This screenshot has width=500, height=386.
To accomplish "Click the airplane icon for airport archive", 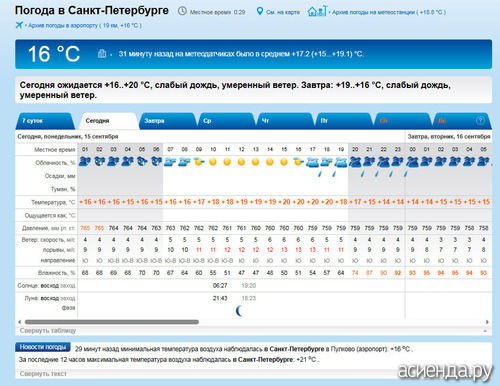I will pos(19,25).
